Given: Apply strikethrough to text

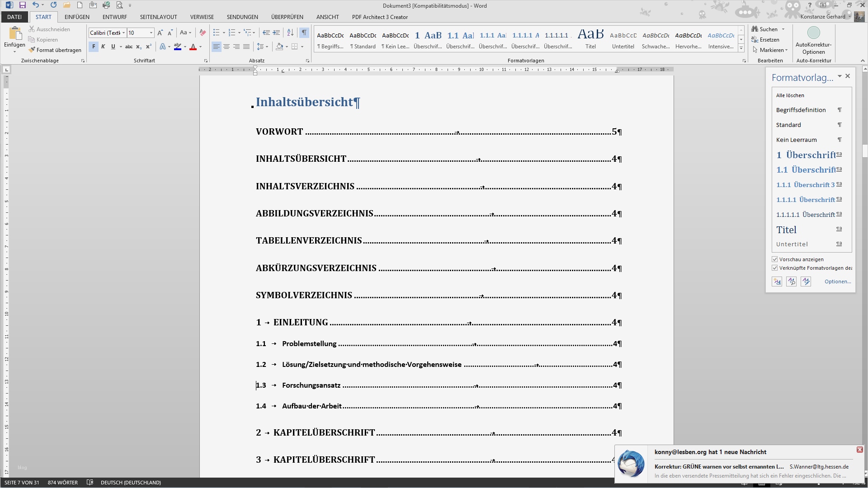Looking at the screenshot, I should point(129,47).
